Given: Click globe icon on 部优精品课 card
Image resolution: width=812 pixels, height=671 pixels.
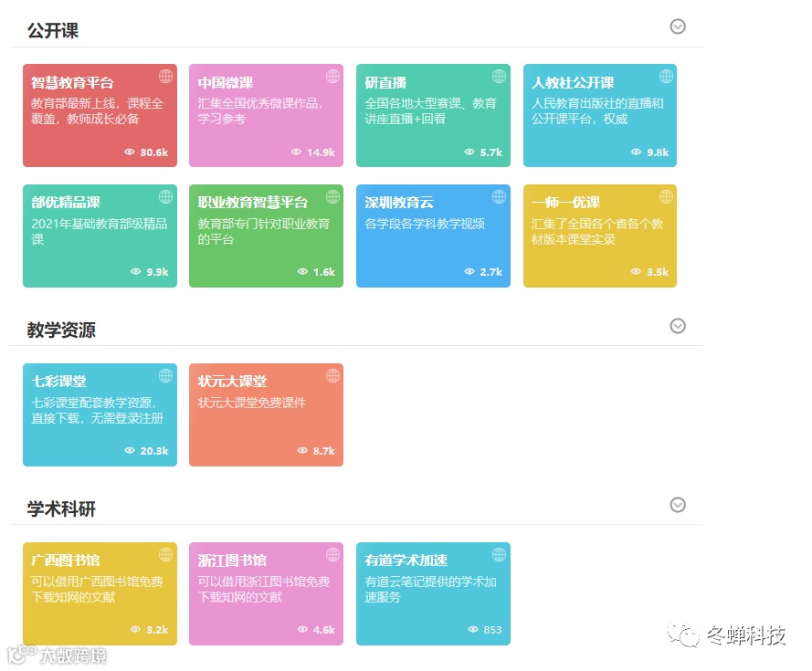Looking at the screenshot, I should coord(165,197).
